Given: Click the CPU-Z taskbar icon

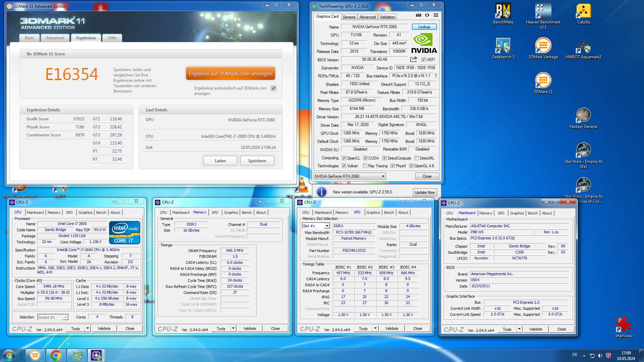Looking at the screenshot, I should [97, 355].
